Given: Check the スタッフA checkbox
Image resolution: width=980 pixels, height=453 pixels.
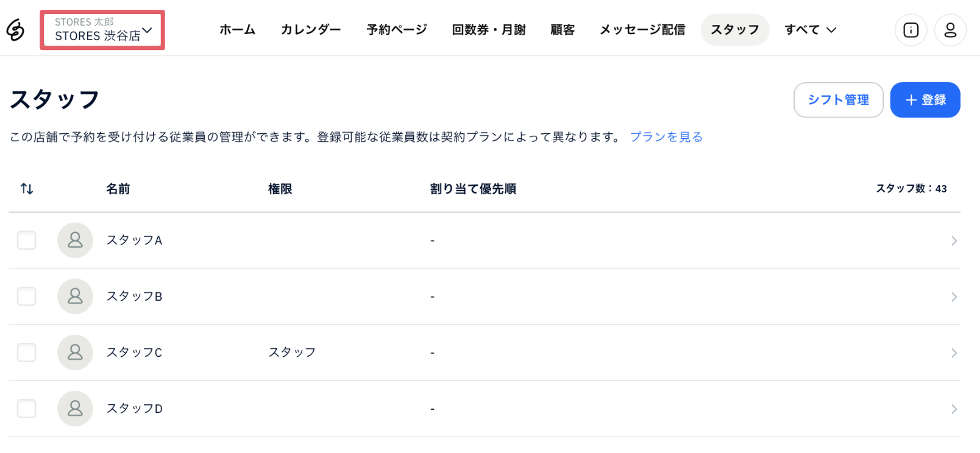Looking at the screenshot, I should click(27, 240).
